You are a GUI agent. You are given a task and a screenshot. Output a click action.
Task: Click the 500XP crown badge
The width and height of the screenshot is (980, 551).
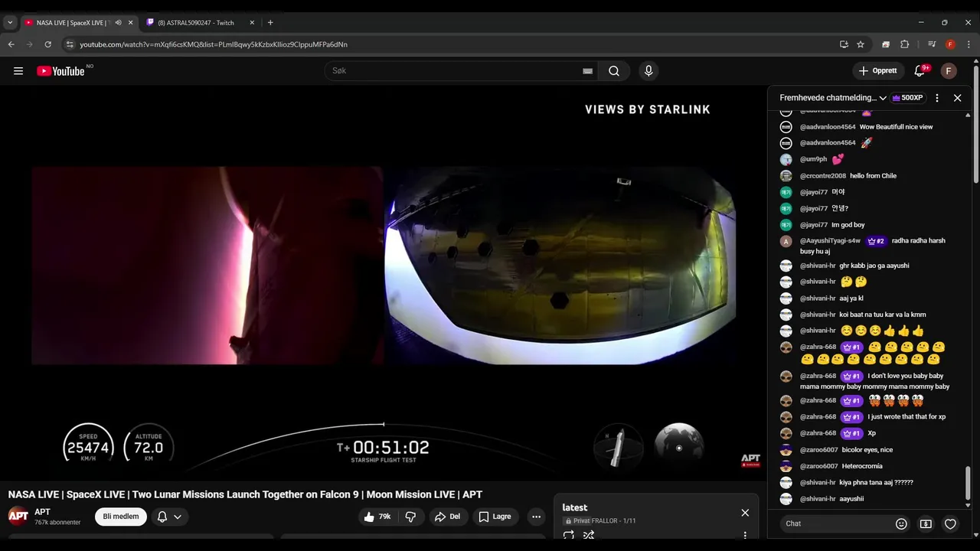tap(907, 98)
